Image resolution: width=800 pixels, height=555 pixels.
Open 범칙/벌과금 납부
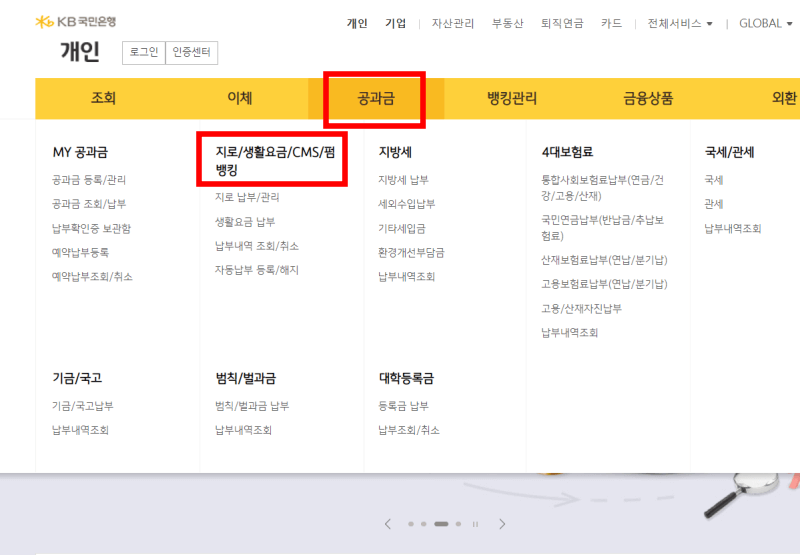coord(252,406)
